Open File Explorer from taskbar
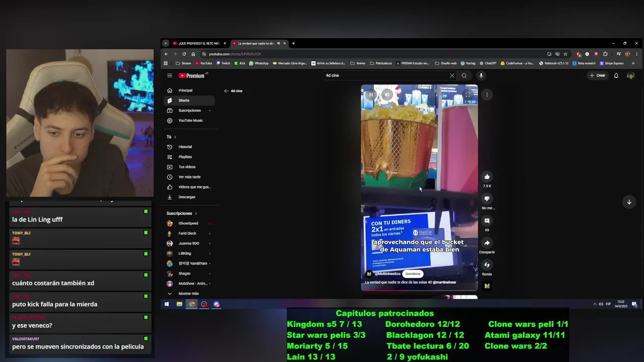 click(x=179, y=304)
